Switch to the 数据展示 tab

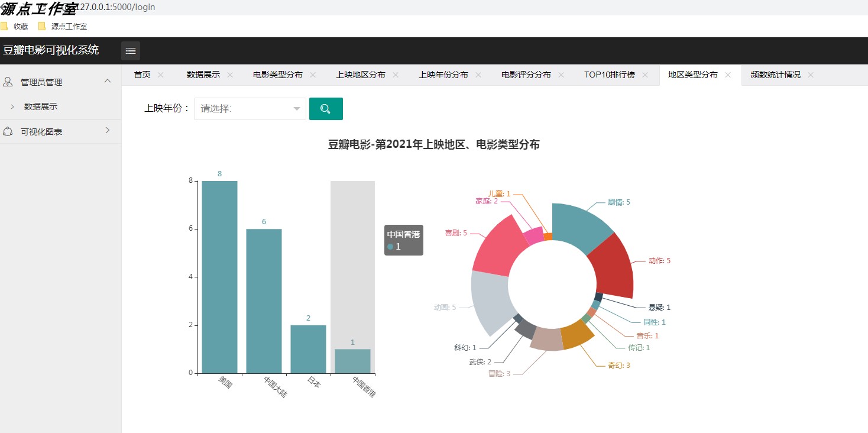click(203, 75)
